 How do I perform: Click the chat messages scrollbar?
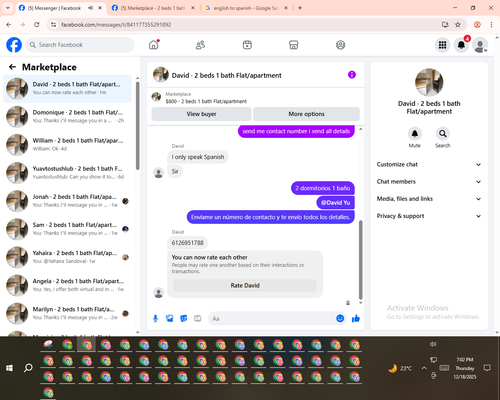(x=360, y=260)
